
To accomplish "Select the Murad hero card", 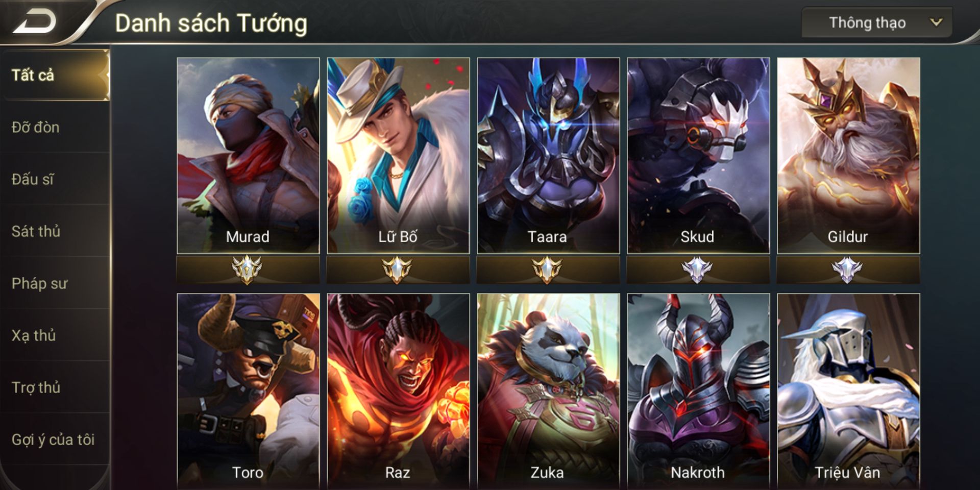I will (x=248, y=156).
